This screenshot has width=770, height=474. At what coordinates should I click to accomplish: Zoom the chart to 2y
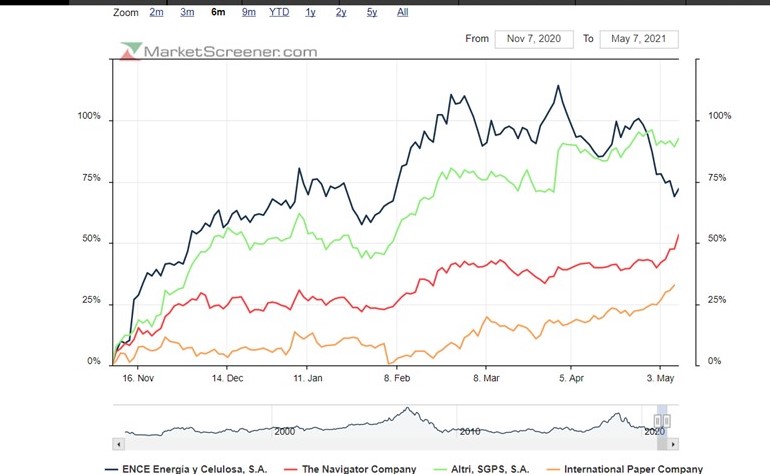(x=341, y=12)
